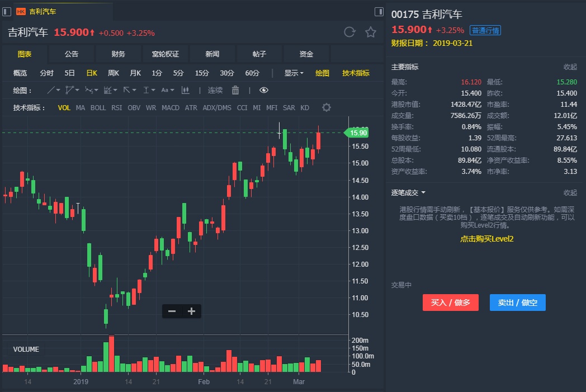This screenshot has height=392, width=586.
Task: Switch chart to 月K monthly
Action: 135,73
